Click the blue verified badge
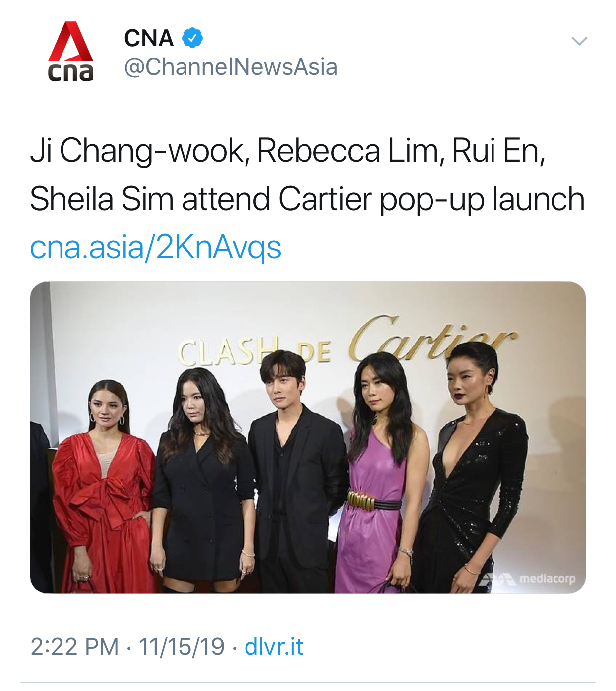Viewport: 616px width, 691px height. (x=192, y=38)
